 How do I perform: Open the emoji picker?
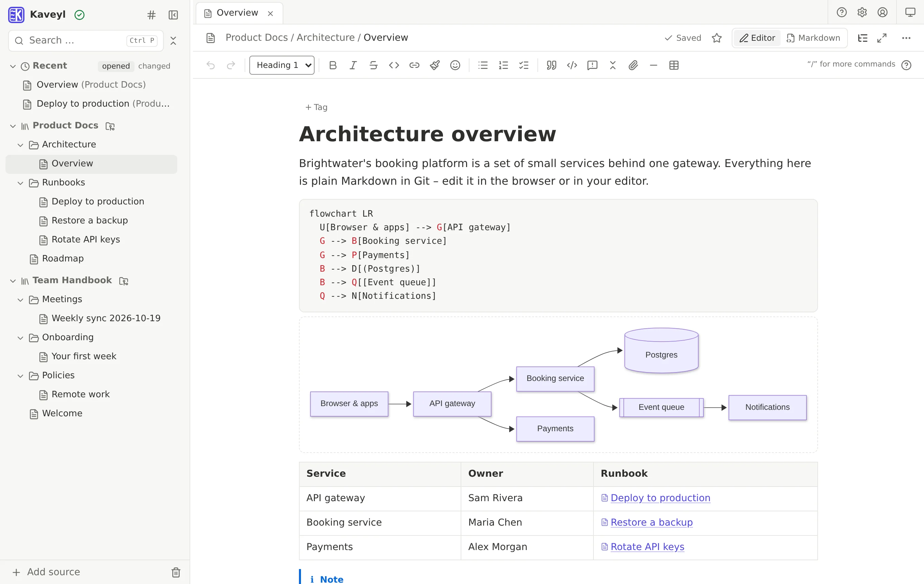(455, 65)
